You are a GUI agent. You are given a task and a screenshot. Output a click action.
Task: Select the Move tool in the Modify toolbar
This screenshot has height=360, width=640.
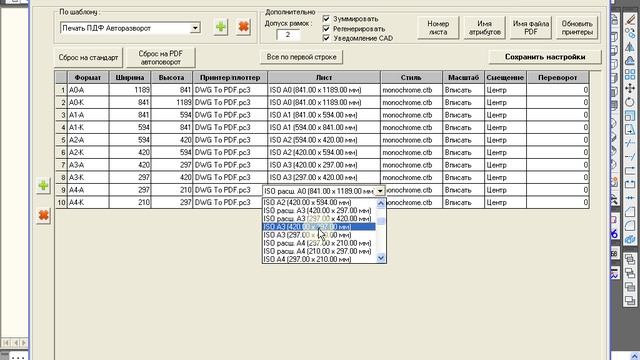click(x=630, y=88)
